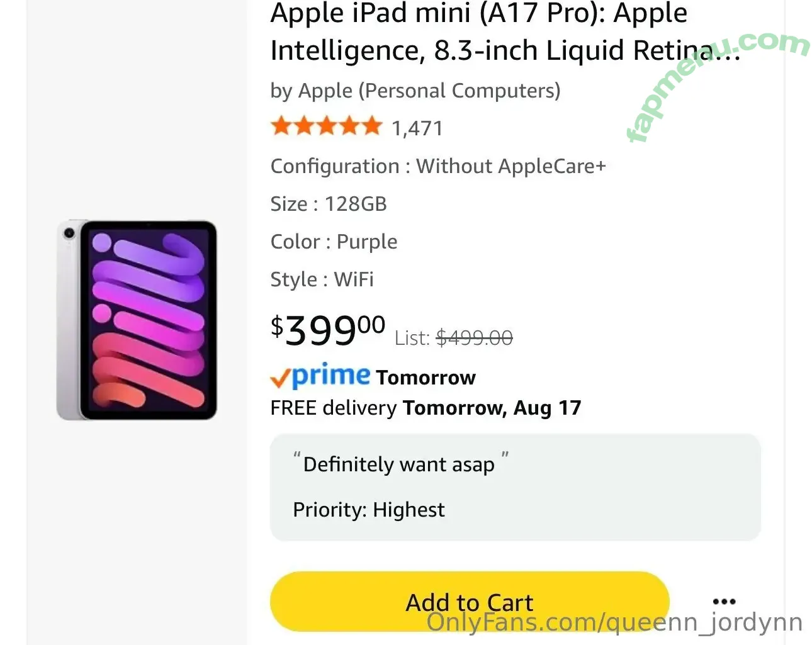Click the bold Tomorrow text beside Prime
Viewport: 812px width, 645px height.
pos(426,378)
